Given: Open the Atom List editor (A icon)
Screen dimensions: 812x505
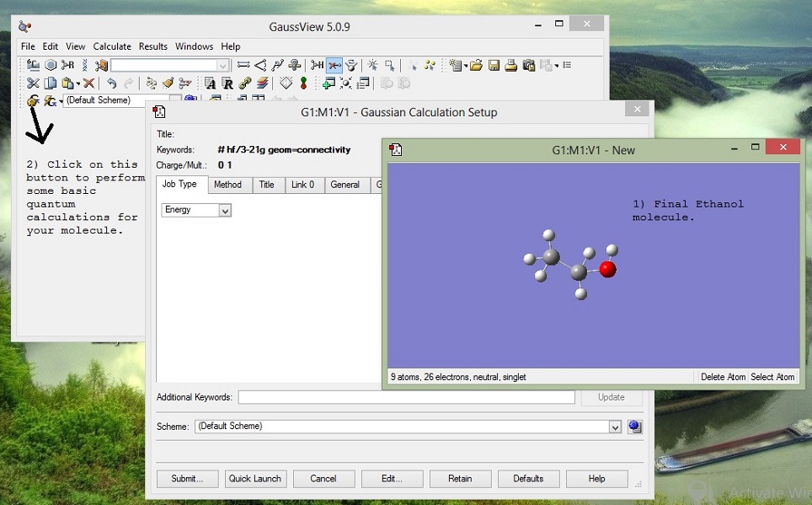Looking at the screenshot, I should pyautogui.click(x=210, y=83).
